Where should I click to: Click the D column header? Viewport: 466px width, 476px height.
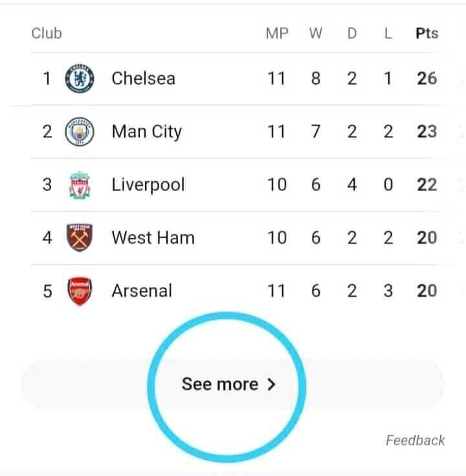[352, 34]
